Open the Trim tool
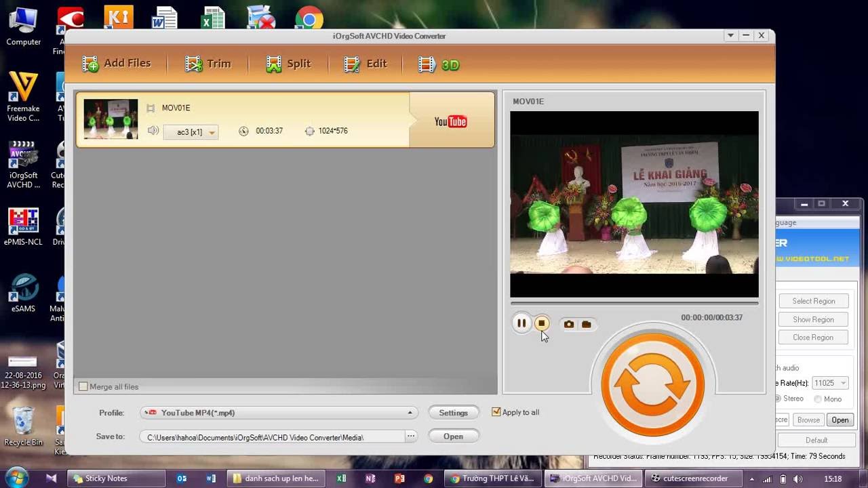 tap(208, 64)
